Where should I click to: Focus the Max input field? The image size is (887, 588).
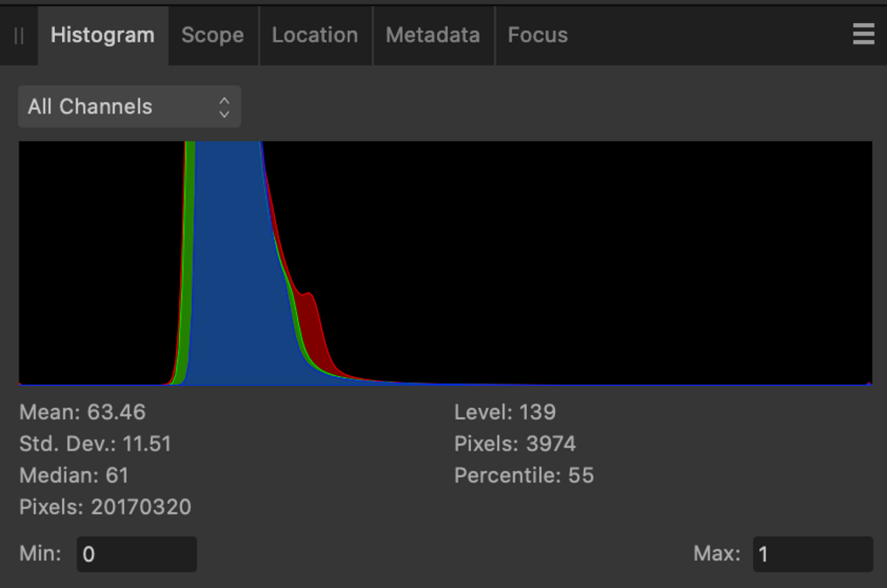click(812, 554)
